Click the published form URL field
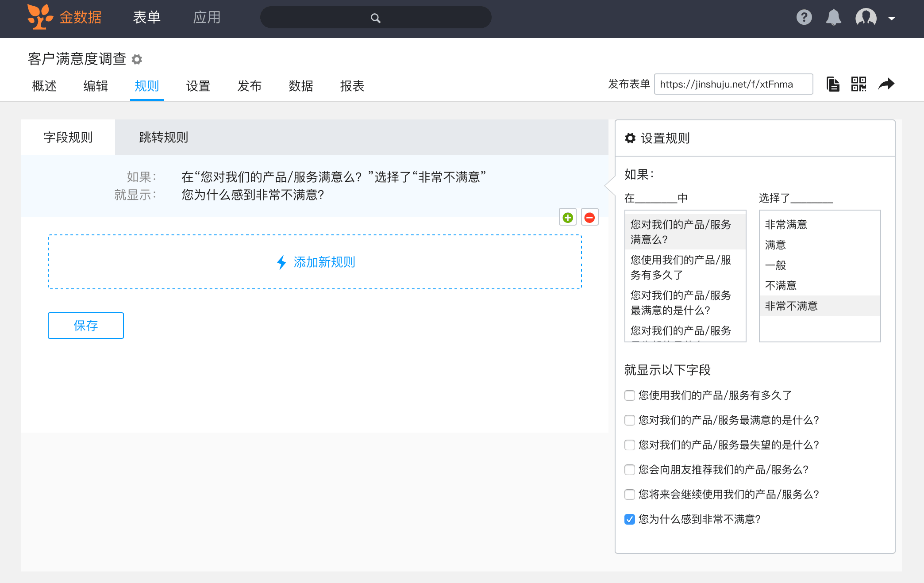The height and width of the screenshot is (583, 924). coord(733,84)
